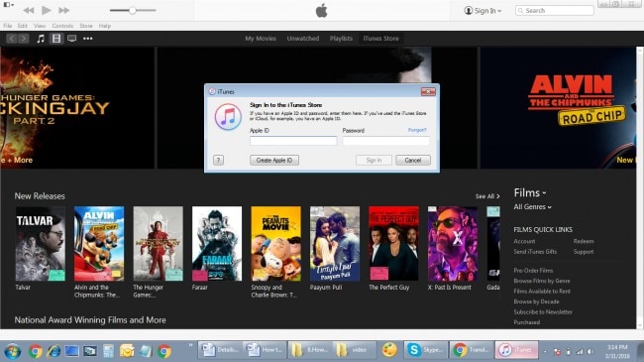The width and height of the screenshot is (644, 362).
Task: Go back with the left navigation arrow
Action: coord(12,39)
